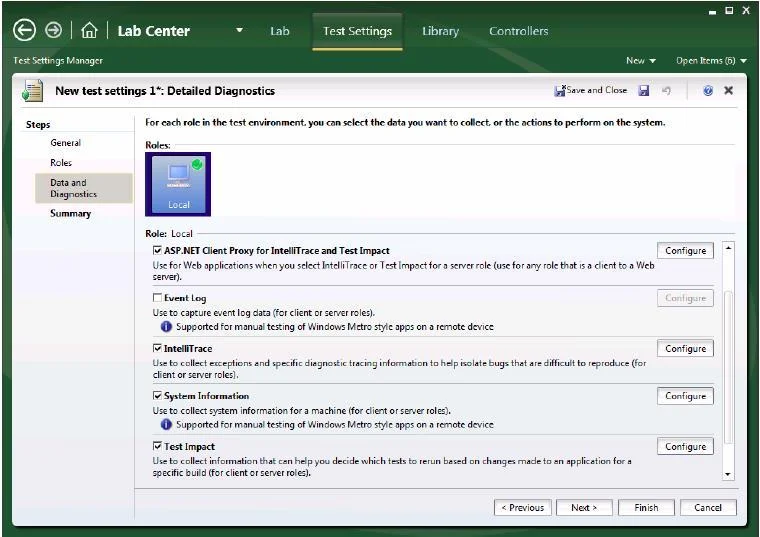Open the Lab Center dropdown arrow
The image size is (760, 537).
239,31
